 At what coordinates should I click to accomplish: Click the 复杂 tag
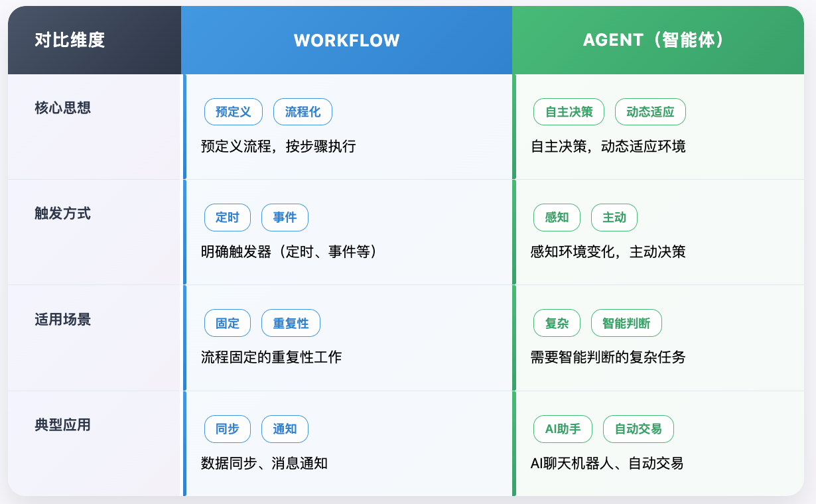(x=557, y=324)
